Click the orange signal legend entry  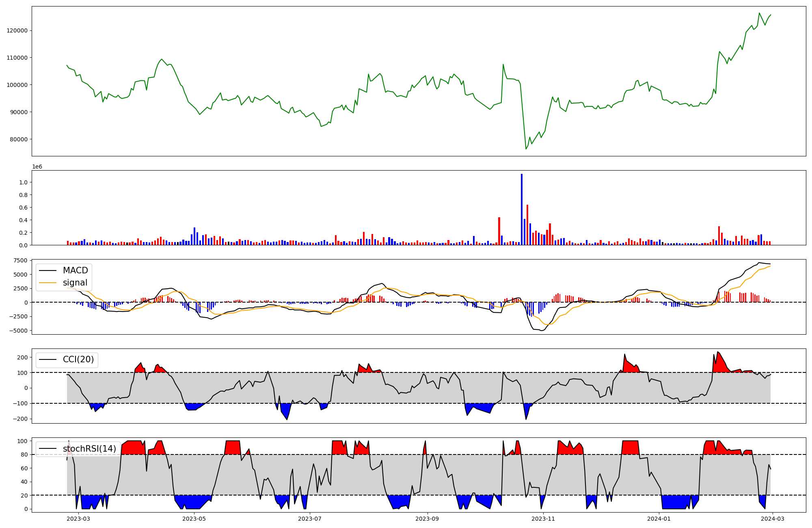[75, 283]
